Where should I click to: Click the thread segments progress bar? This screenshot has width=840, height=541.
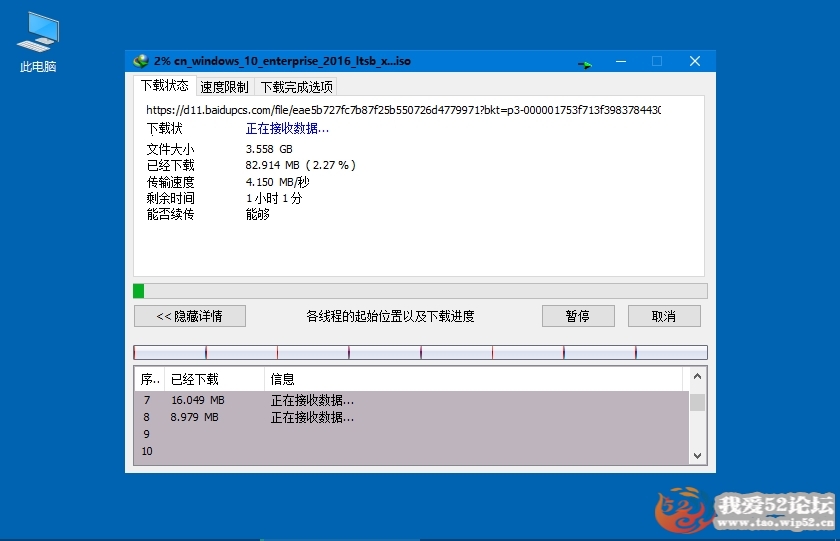[x=420, y=352]
